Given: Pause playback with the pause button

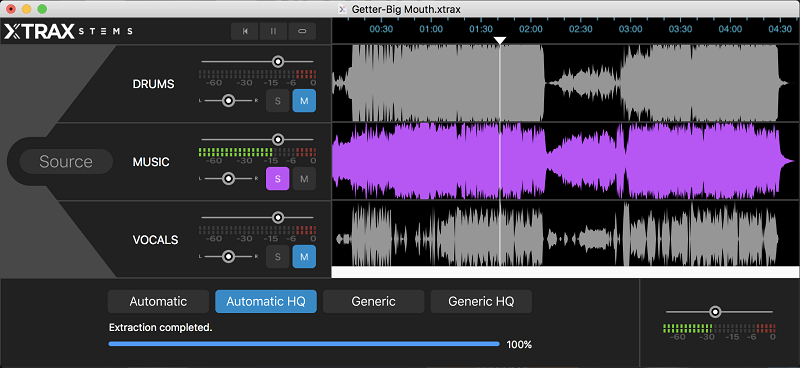Looking at the screenshot, I should (273, 31).
